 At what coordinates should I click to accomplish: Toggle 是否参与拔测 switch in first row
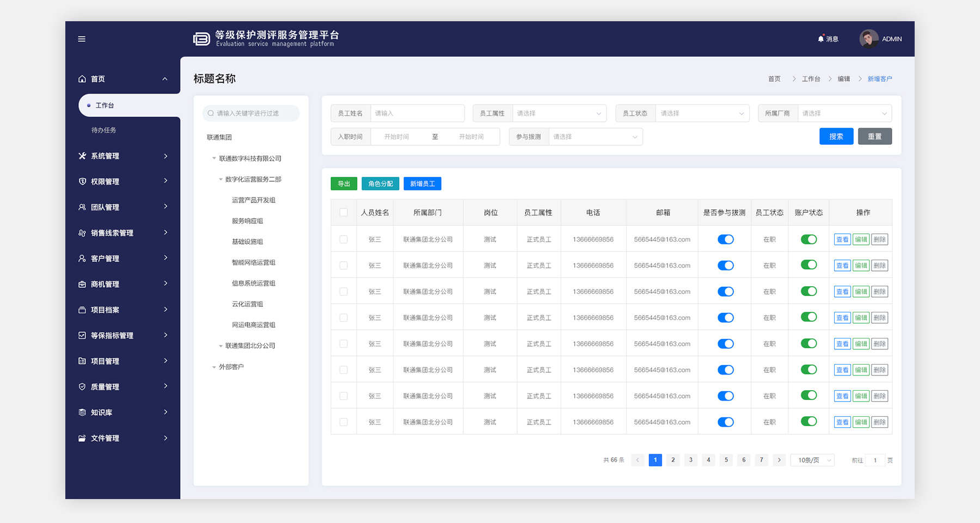point(725,239)
